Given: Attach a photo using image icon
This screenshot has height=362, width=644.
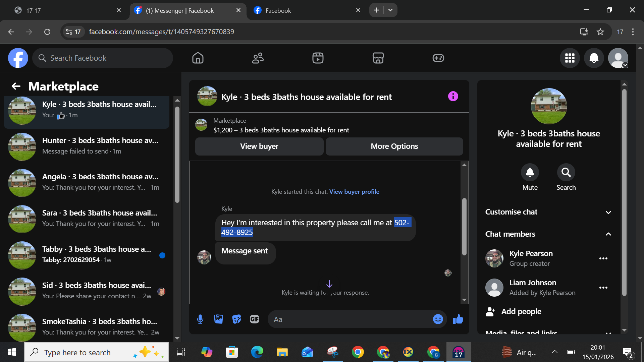Looking at the screenshot, I should click(x=218, y=319).
